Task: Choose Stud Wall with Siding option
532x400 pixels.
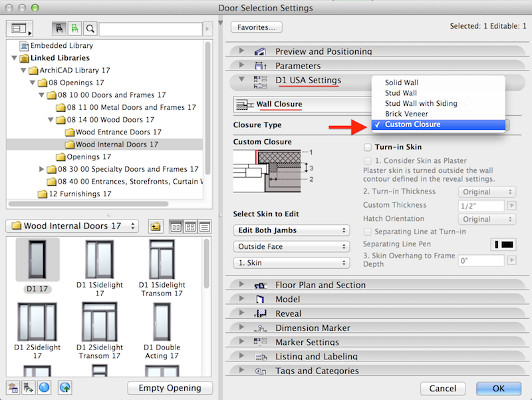Action: tap(438, 104)
